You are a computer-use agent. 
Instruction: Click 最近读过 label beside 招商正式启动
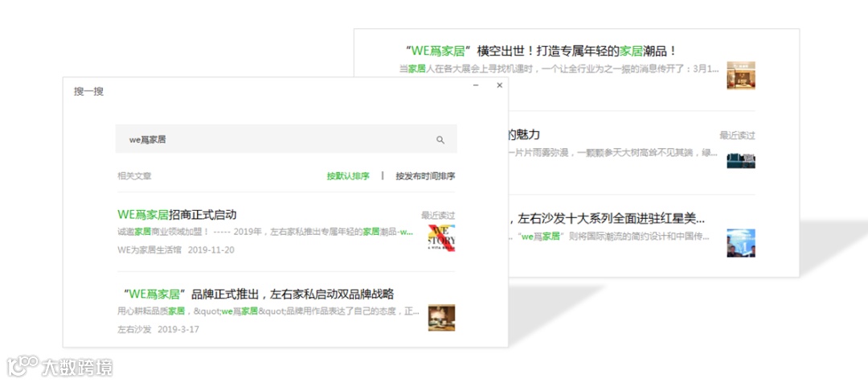(x=438, y=215)
